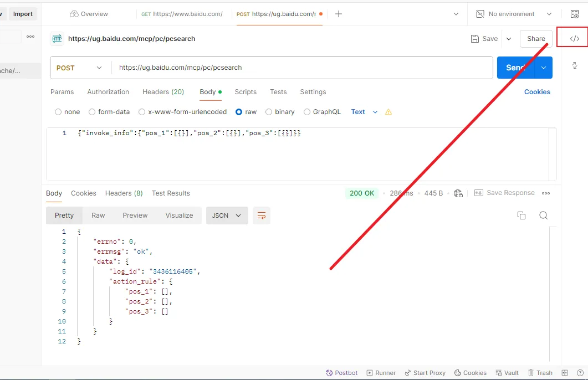Open the response Cookies tab
588x380 pixels.
click(84, 193)
